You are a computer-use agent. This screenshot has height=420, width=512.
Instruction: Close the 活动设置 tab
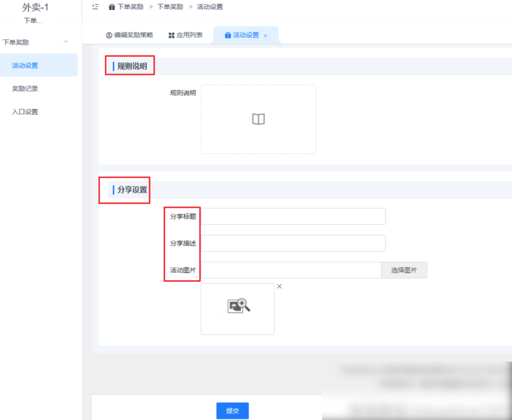click(265, 35)
